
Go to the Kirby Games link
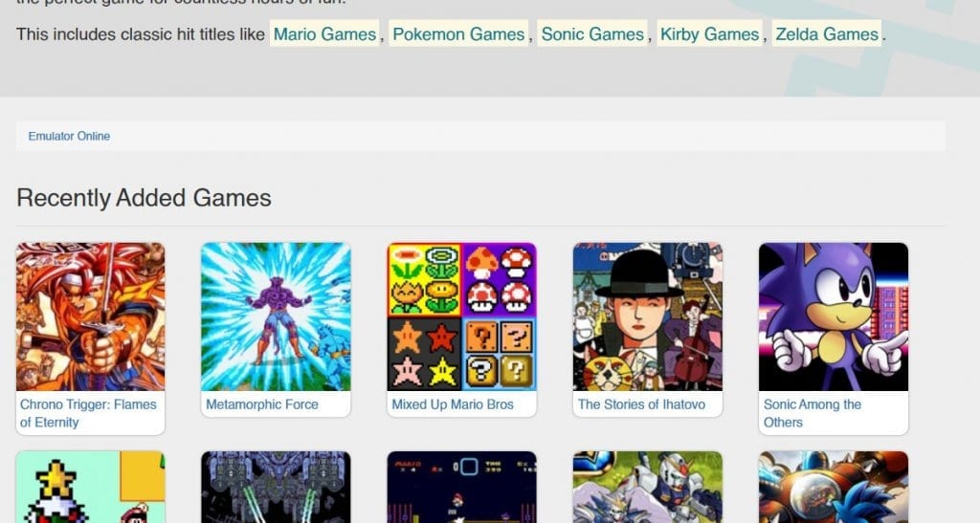point(709,33)
